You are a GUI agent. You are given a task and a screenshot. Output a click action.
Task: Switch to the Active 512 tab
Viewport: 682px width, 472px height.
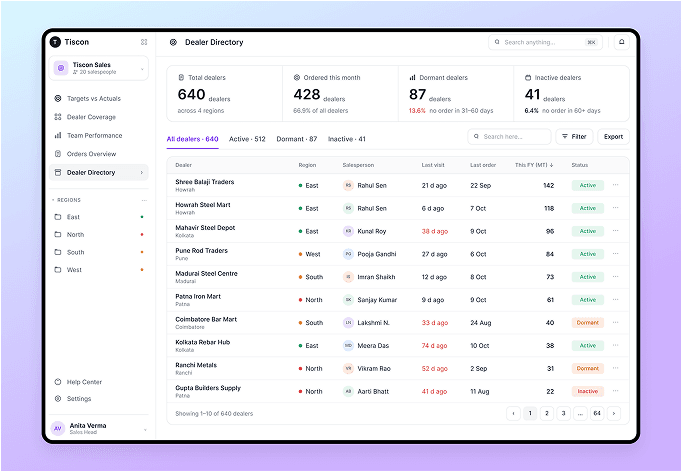click(x=247, y=139)
